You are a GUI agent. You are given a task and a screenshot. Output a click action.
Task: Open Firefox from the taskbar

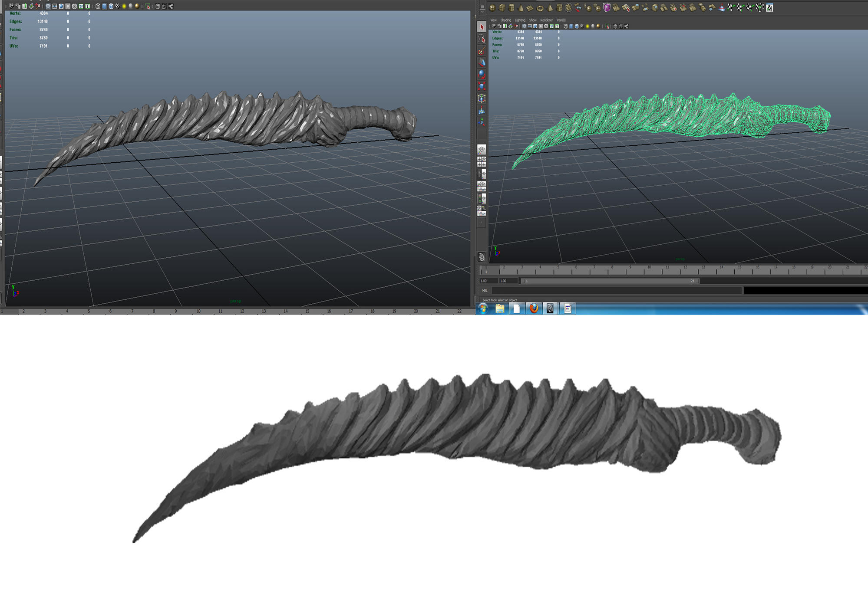click(534, 308)
